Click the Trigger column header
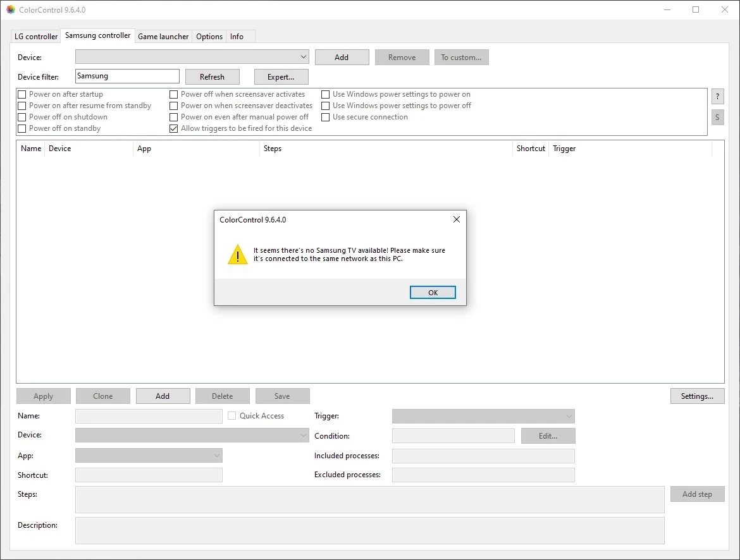The width and height of the screenshot is (740, 560). click(630, 148)
